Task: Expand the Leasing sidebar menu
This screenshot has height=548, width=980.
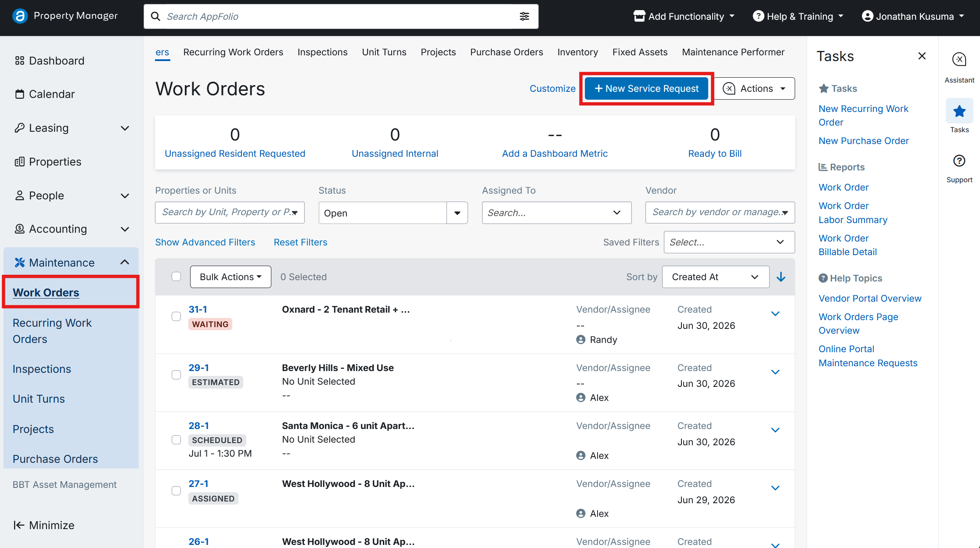Action: [125, 128]
